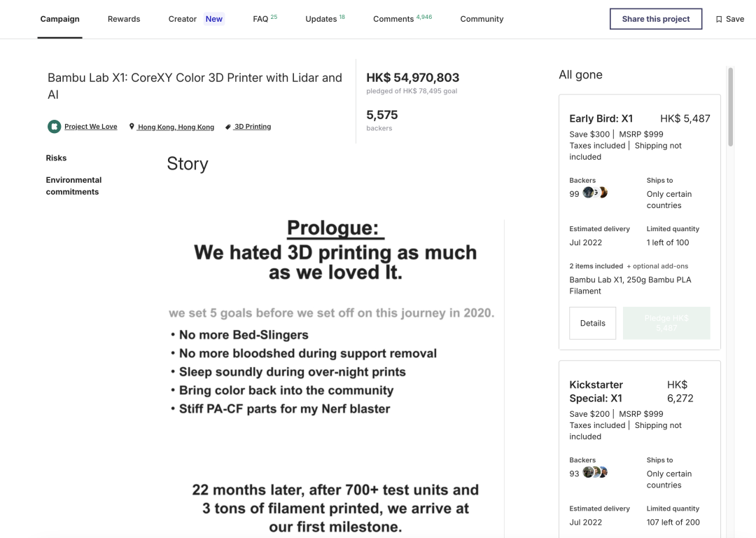The height and width of the screenshot is (538, 756).
Task: Open Early Bird reward Details
Action: 592,323
